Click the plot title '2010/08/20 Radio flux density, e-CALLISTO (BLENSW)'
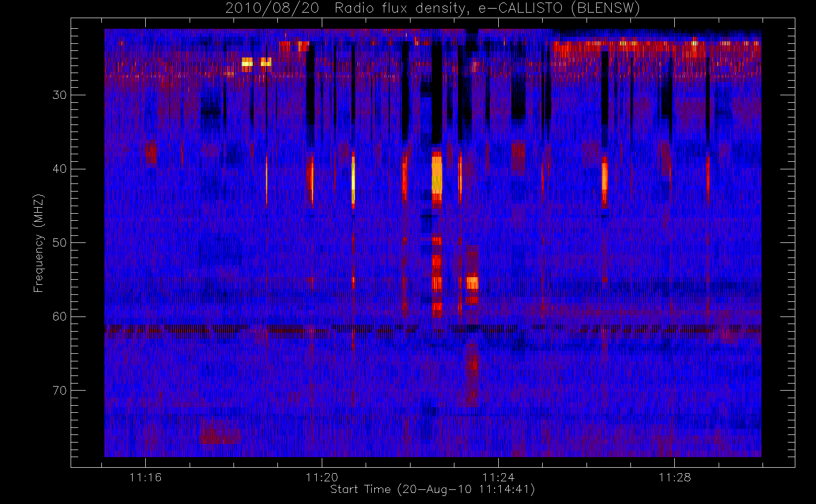 [433, 9]
